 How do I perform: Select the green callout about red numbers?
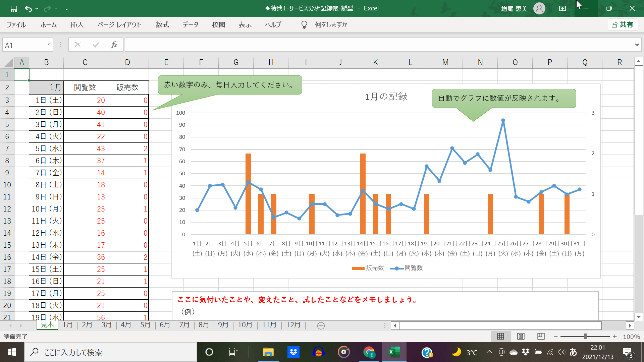point(230,85)
